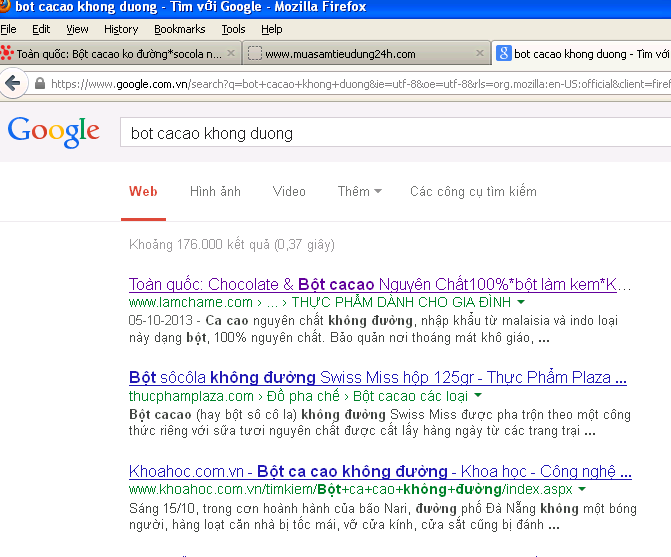Open the Bookmarks menu
Image resolution: width=671 pixels, height=557 pixels.
click(179, 29)
